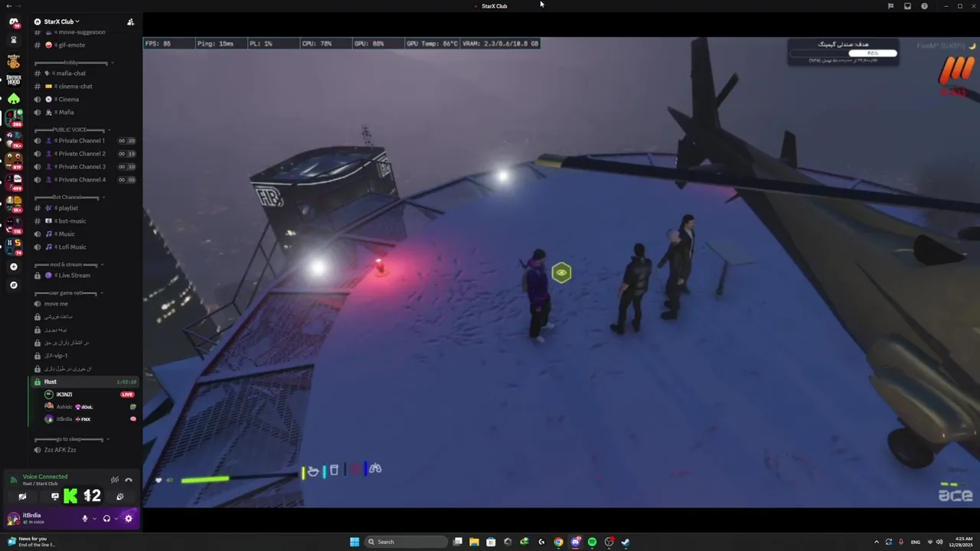Select the Rust voice channel
This screenshot has height=551, width=980.
[84, 382]
